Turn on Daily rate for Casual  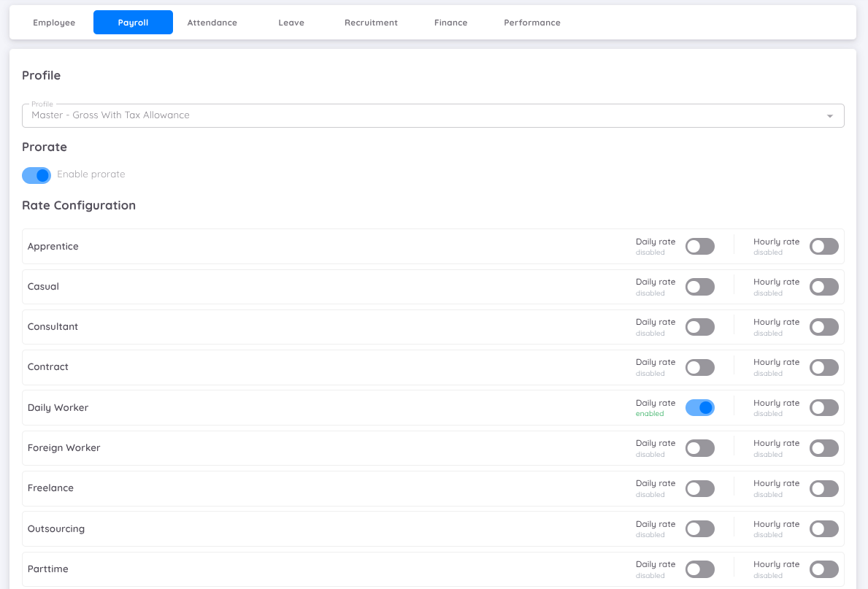[x=699, y=287]
